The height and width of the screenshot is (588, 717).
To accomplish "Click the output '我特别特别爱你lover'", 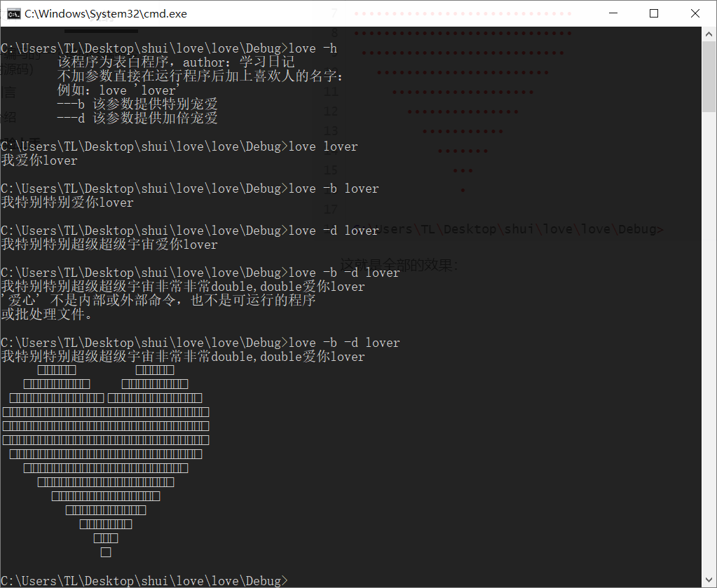I will pos(67,203).
